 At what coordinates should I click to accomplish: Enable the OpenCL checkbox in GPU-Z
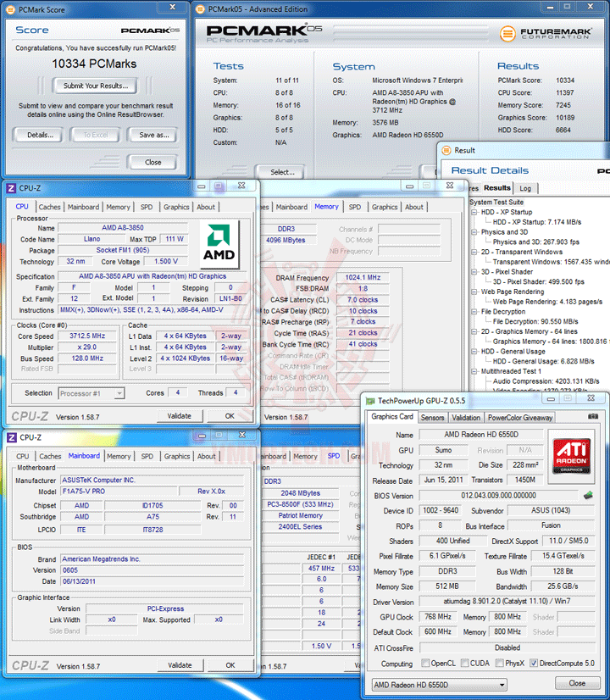pos(425,663)
